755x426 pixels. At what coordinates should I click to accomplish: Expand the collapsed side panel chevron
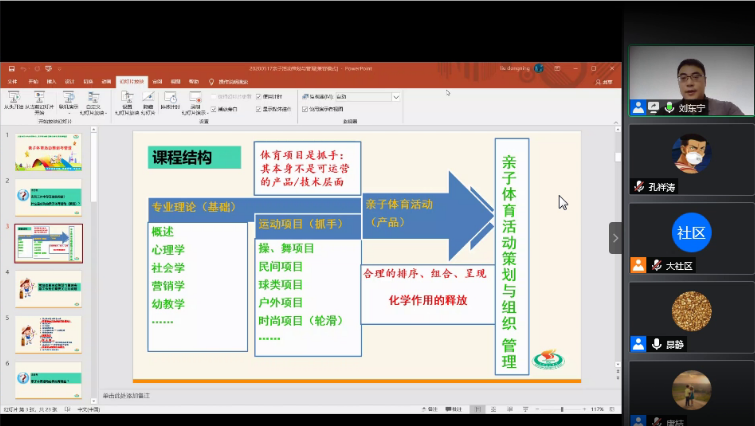[x=615, y=238]
